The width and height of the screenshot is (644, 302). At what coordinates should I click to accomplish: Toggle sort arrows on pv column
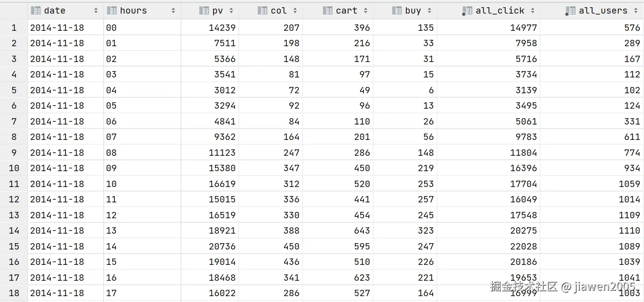[x=231, y=10]
